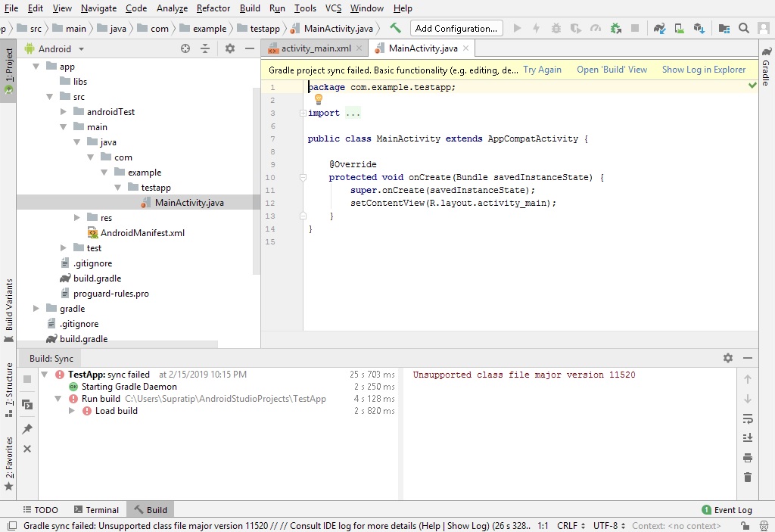Open the Refactor menu
Viewport: 775px width, 532px height.
pos(213,8)
